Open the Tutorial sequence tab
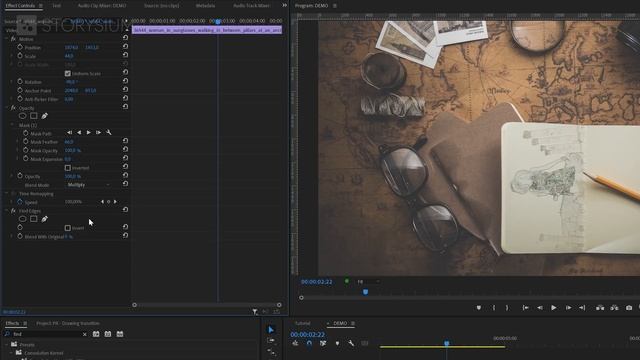Image resolution: width=640 pixels, height=360 pixels. [x=302, y=323]
